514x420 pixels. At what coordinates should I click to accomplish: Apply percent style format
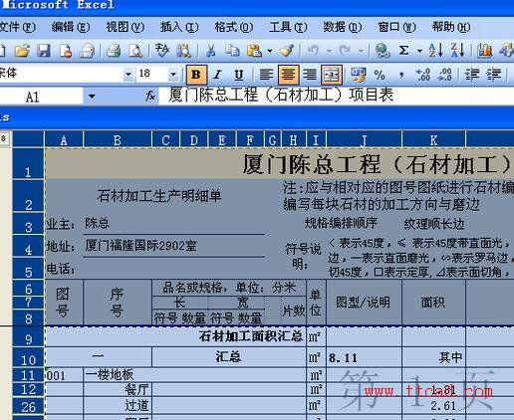click(x=380, y=75)
